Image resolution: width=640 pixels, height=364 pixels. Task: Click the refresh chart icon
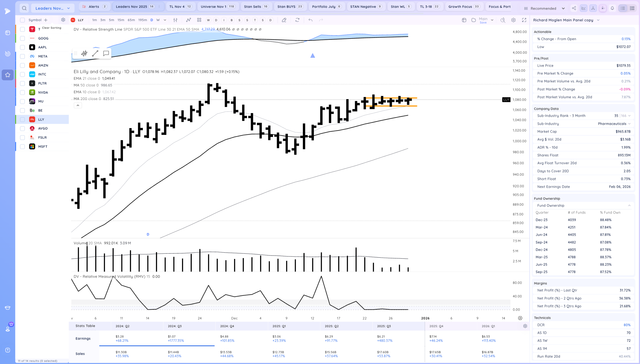(297, 20)
